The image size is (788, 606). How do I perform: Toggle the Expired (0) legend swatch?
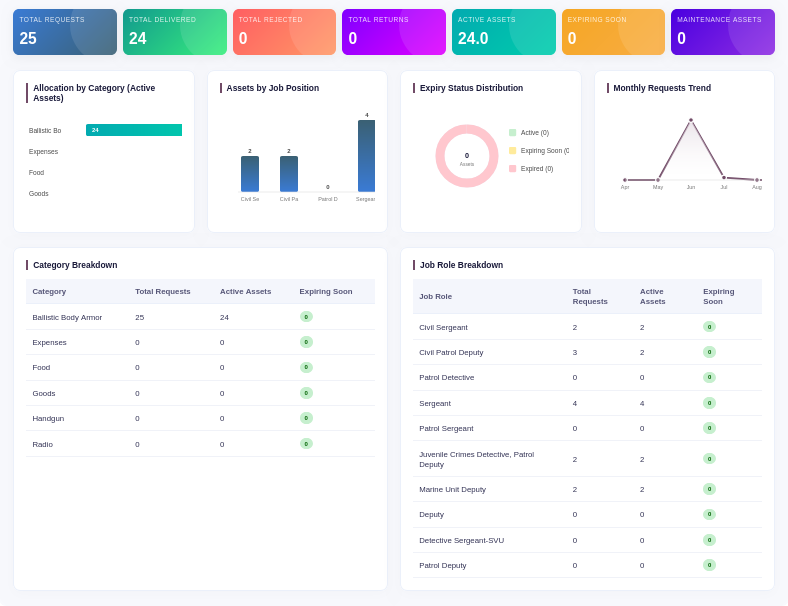tap(513, 169)
